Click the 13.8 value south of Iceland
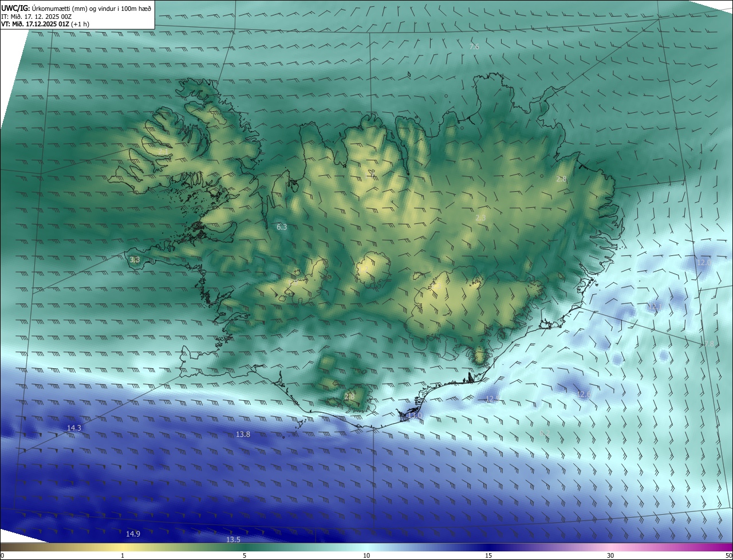733x560 pixels. (x=243, y=435)
